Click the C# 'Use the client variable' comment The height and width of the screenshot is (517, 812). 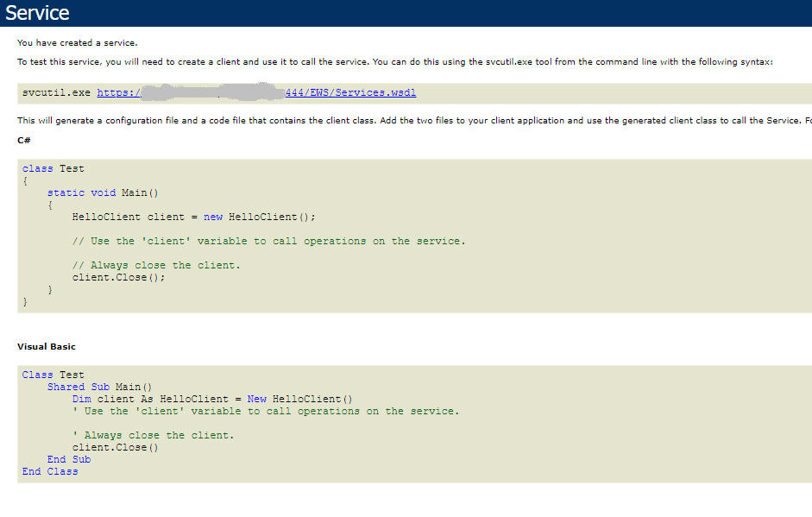tap(268, 241)
